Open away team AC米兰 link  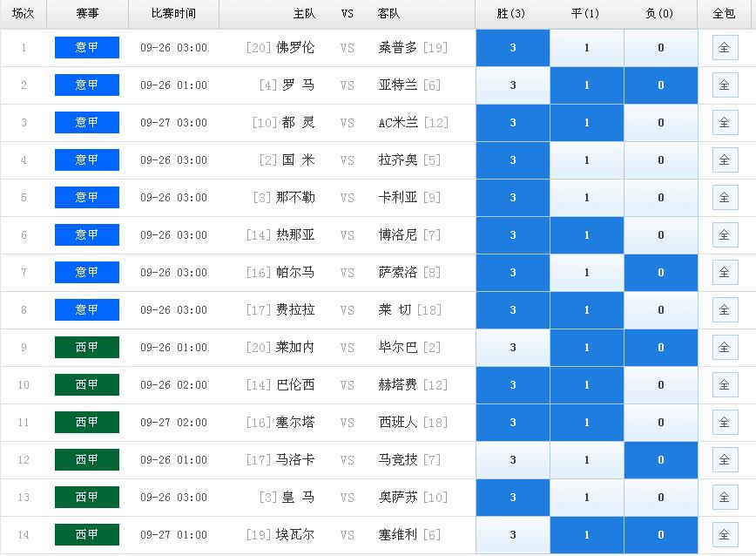click(398, 123)
